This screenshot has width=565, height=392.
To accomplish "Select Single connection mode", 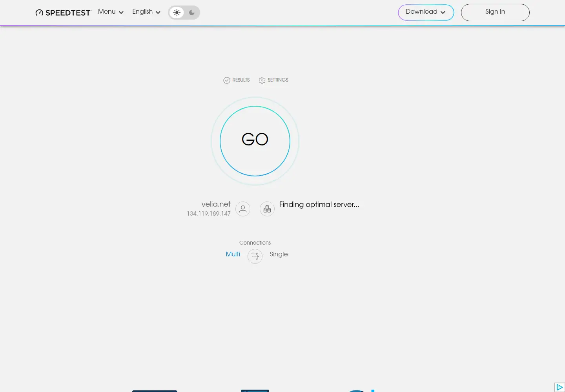I will (279, 254).
